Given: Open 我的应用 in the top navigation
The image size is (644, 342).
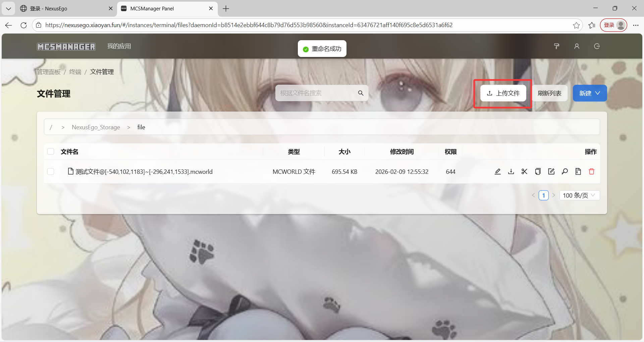Looking at the screenshot, I should pyautogui.click(x=119, y=46).
